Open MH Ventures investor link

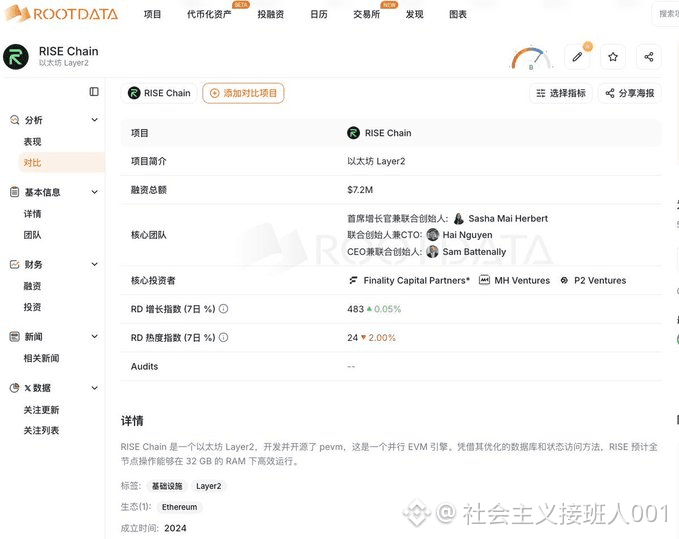(x=522, y=281)
